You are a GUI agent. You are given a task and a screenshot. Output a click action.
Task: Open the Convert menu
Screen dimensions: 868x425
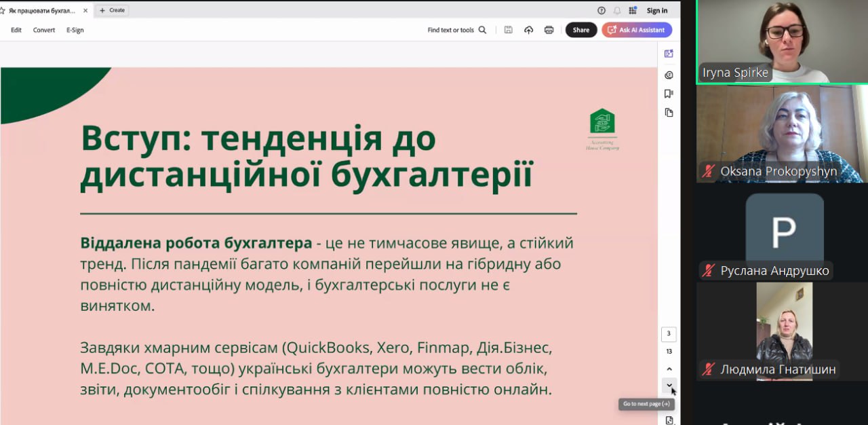point(44,30)
